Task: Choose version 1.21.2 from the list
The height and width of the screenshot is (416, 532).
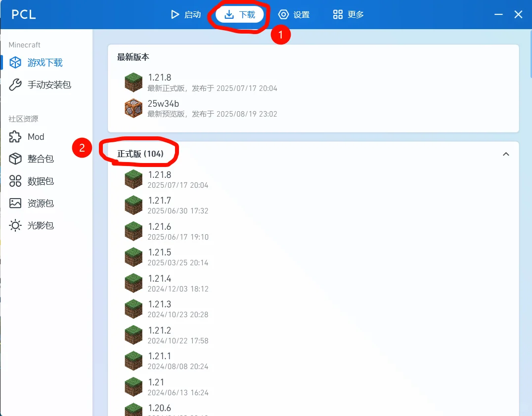Action: click(313, 335)
